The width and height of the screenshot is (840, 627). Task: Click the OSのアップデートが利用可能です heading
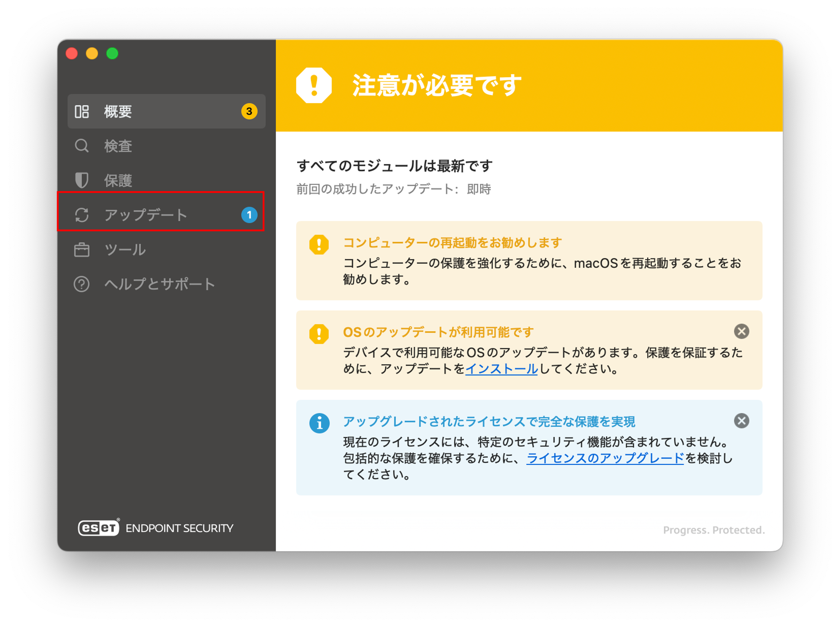point(438,332)
